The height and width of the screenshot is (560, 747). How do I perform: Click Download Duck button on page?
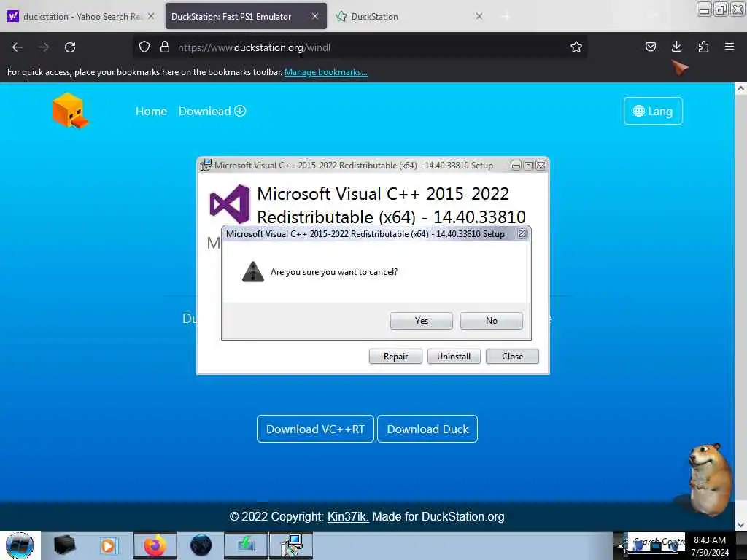click(427, 429)
